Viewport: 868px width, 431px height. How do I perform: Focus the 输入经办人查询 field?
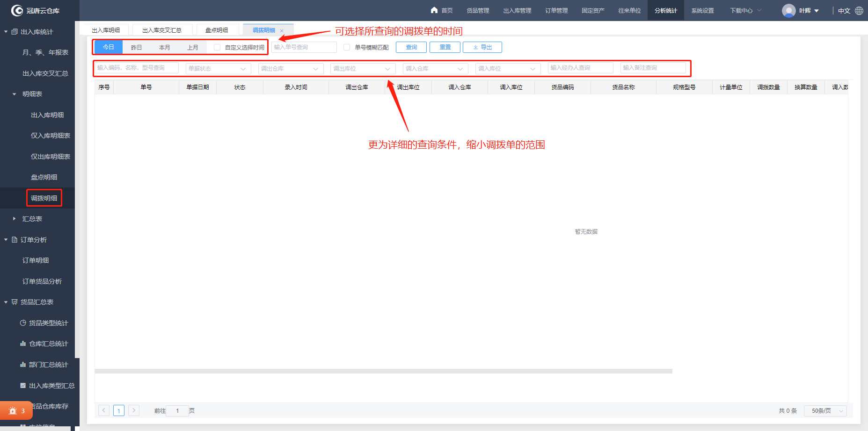(581, 68)
